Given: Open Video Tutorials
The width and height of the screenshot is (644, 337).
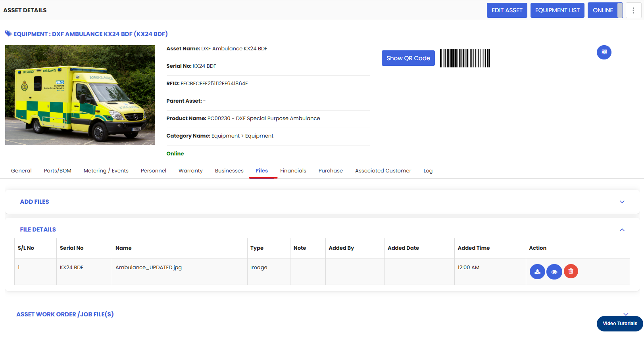Looking at the screenshot, I should [x=620, y=324].
